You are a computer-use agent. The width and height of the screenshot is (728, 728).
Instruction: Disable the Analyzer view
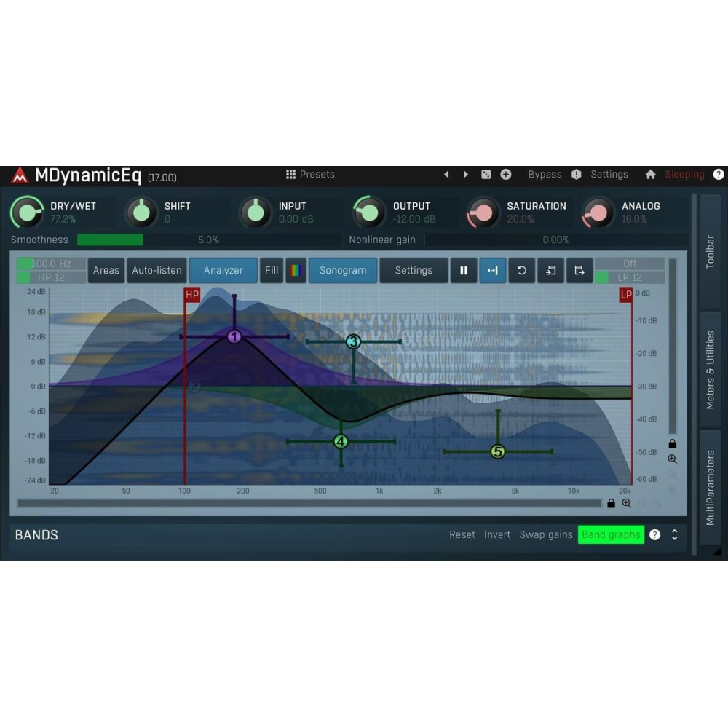(x=223, y=270)
